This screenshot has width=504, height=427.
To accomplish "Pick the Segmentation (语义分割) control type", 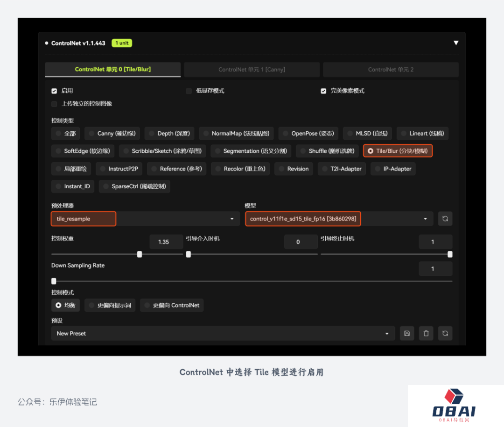I will (x=251, y=151).
